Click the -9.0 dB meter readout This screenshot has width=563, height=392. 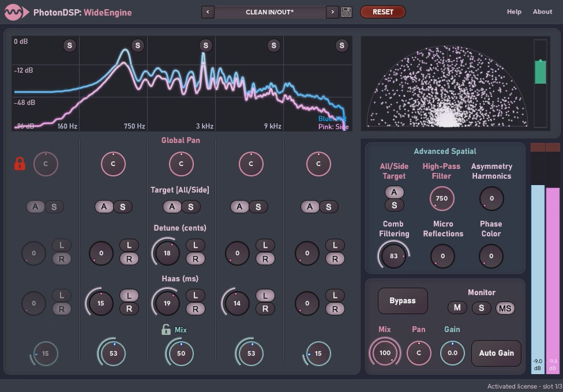click(x=538, y=365)
